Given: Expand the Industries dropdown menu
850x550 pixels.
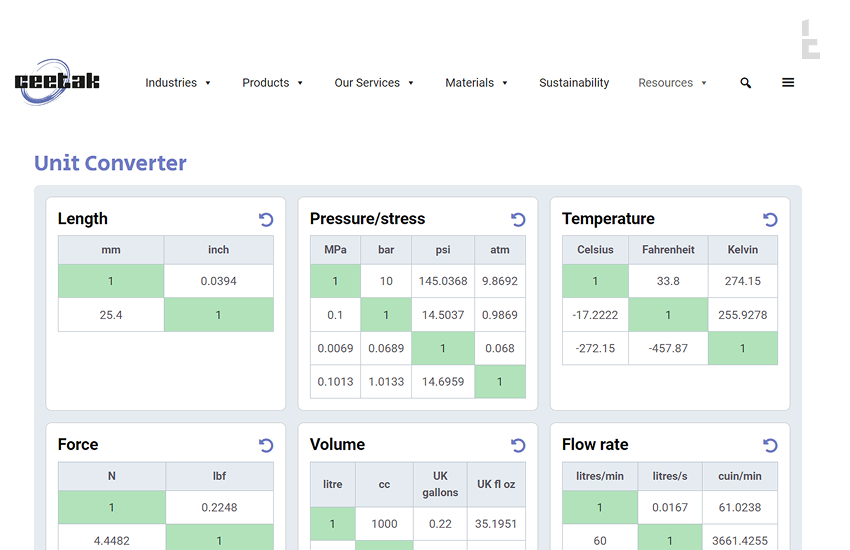Looking at the screenshot, I should (178, 83).
